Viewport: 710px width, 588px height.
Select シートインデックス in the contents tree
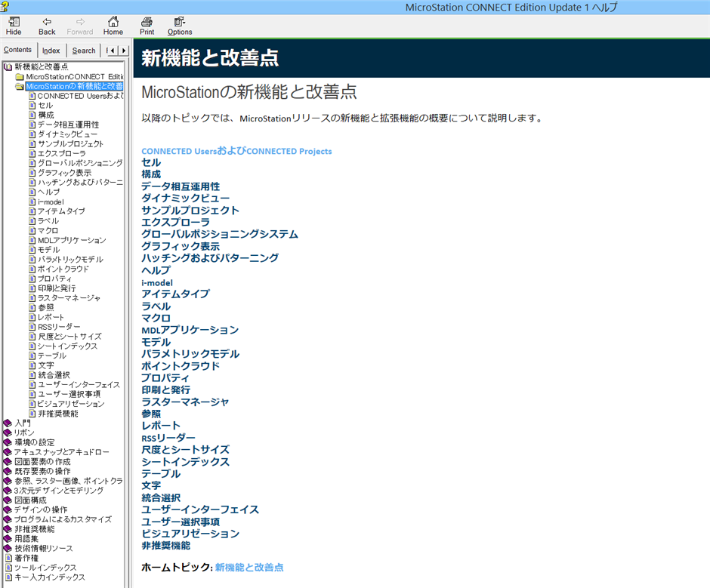[x=68, y=346]
